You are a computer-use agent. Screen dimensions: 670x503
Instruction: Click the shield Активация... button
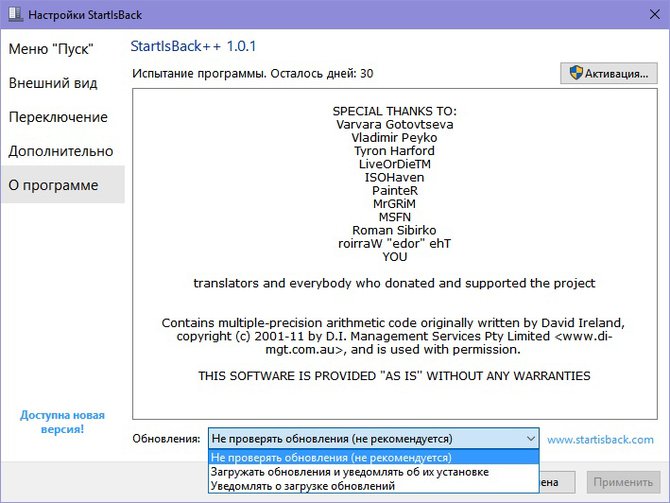pos(608,73)
